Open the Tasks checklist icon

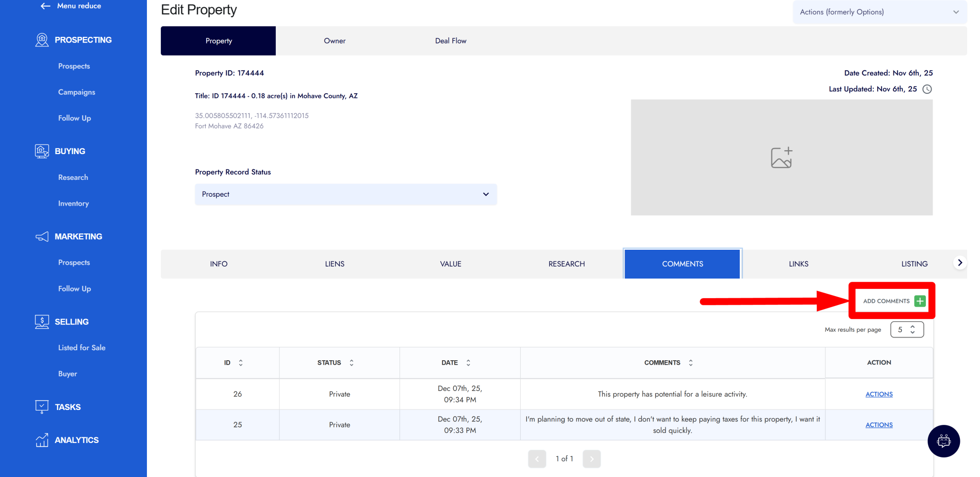coord(42,406)
